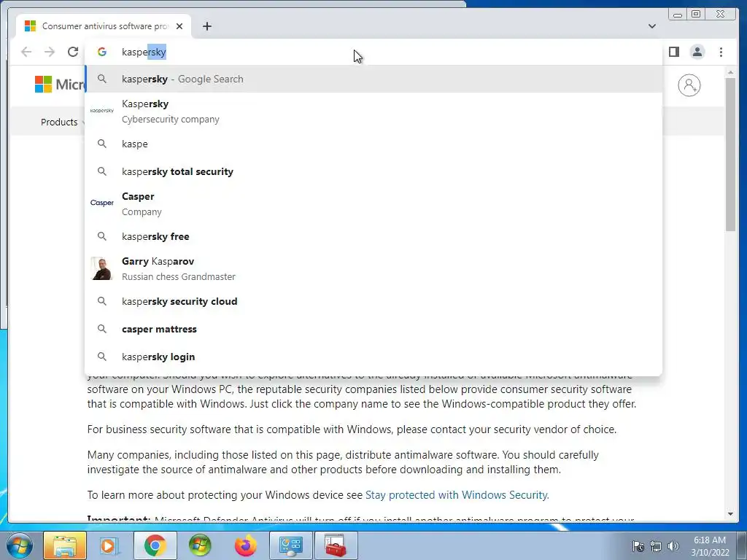Click the Google icon in the address bar
This screenshot has width=747, height=560.
click(102, 52)
